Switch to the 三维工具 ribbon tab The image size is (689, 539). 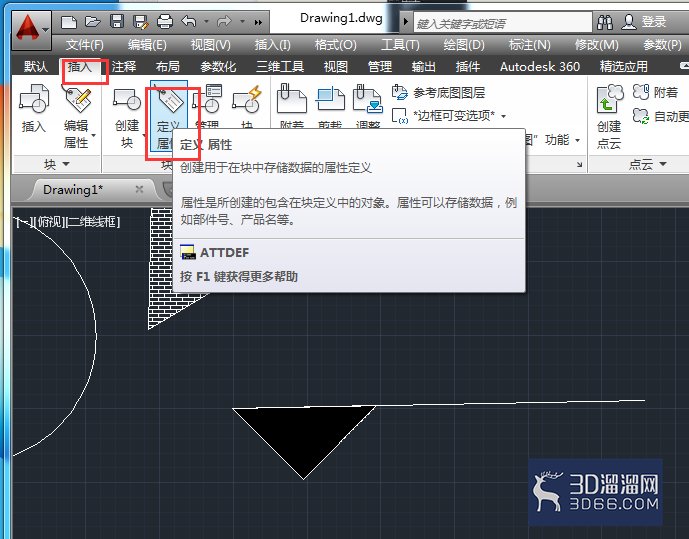coord(280,67)
